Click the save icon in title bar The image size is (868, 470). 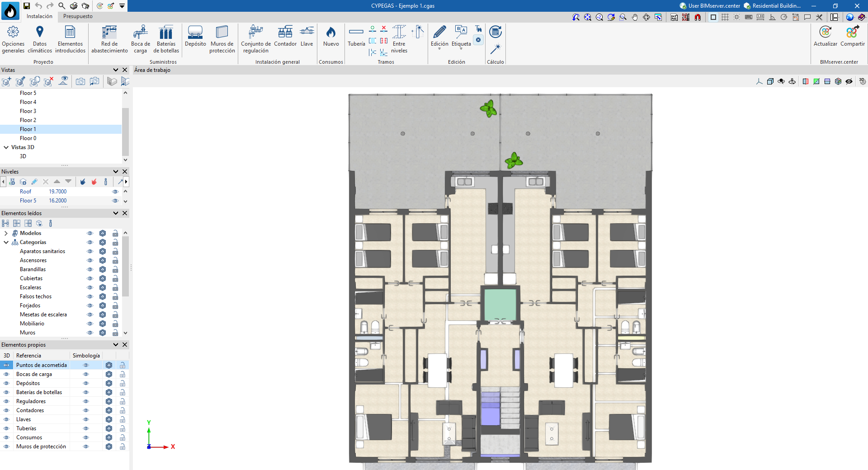[27, 6]
